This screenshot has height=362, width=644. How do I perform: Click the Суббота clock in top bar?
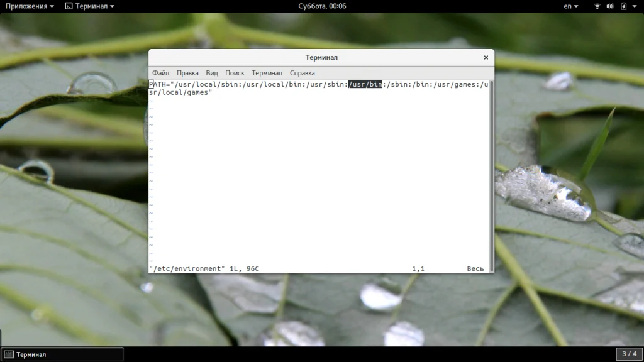coord(322,6)
